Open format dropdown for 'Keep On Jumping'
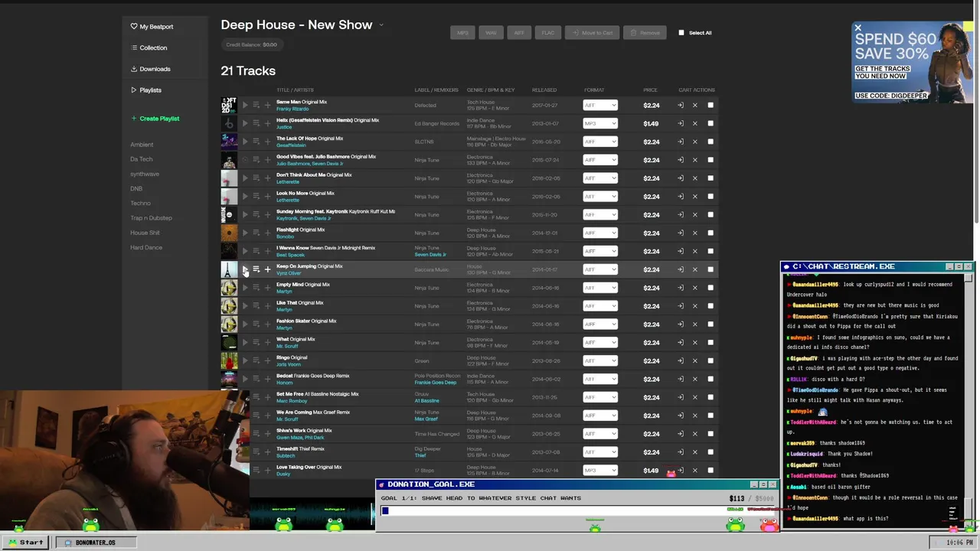 (600, 269)
